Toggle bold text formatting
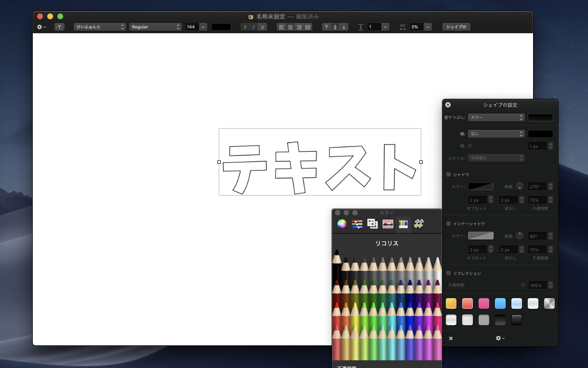Screen dimensions: 588x368 245,27
